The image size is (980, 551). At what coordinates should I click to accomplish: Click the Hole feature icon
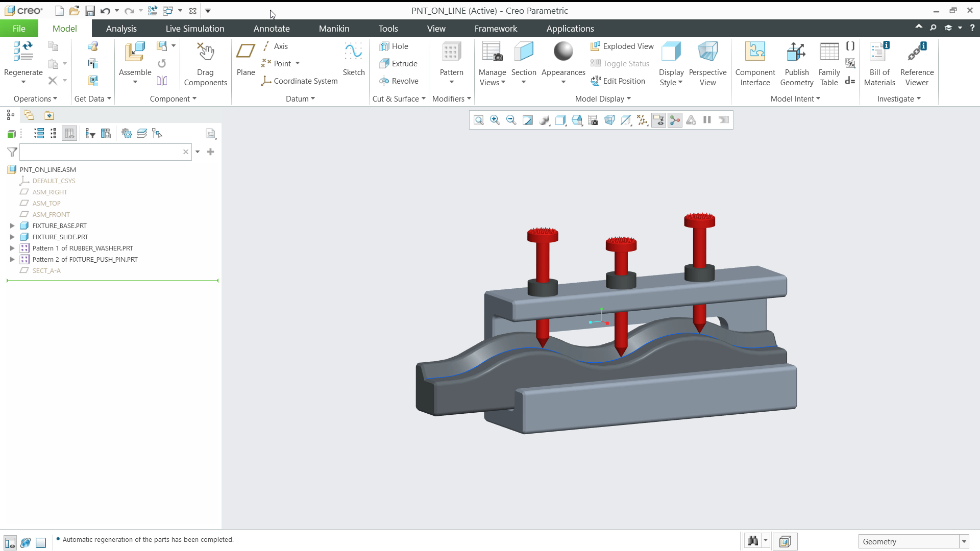384,46
